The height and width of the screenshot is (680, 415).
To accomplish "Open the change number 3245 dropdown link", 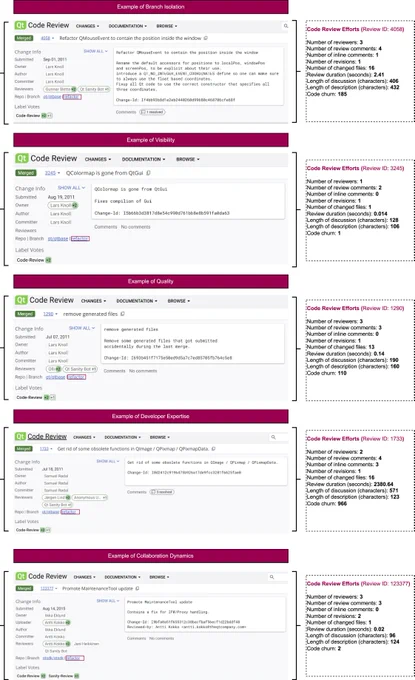I will point(52,173).
